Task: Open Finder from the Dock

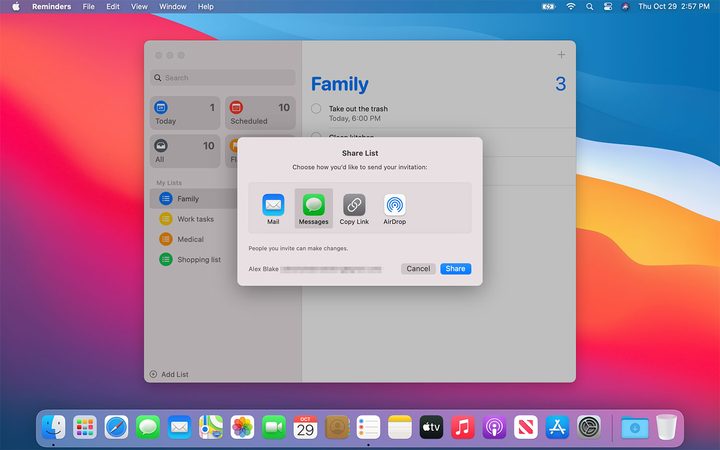Action: coord(54,428)
